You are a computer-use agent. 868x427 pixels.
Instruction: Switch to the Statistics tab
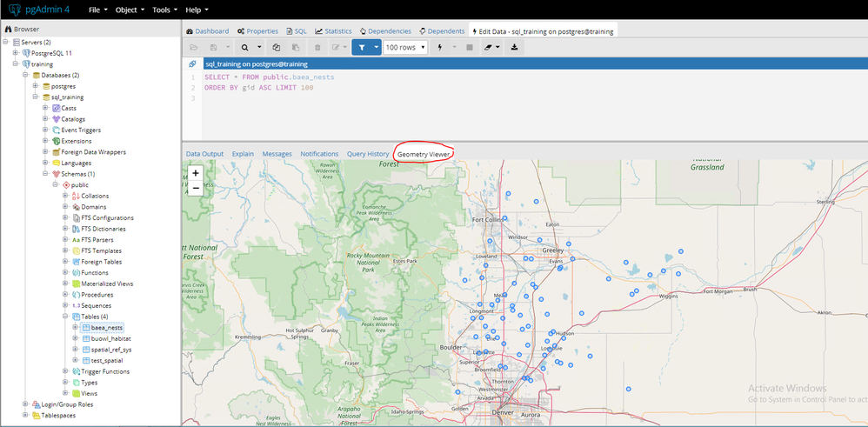(x=333, y=31)
